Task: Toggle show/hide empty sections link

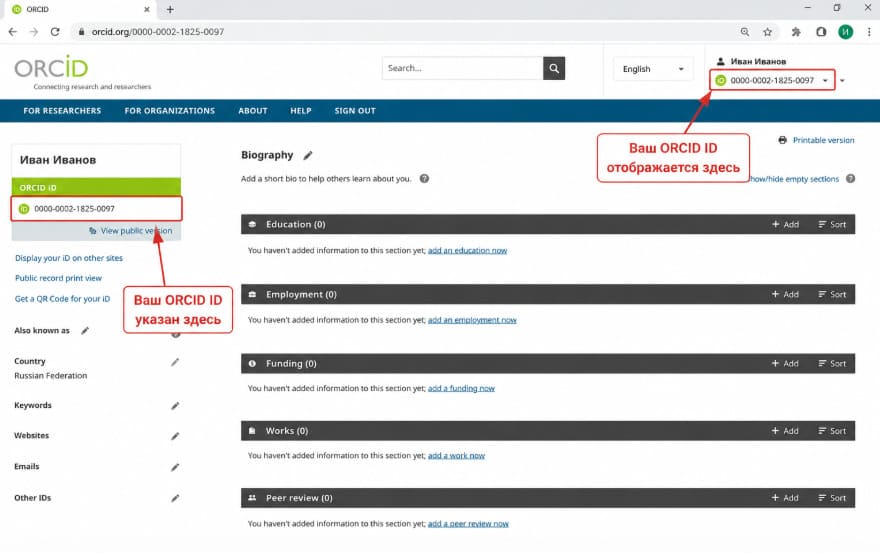Action: pos(794,179)
